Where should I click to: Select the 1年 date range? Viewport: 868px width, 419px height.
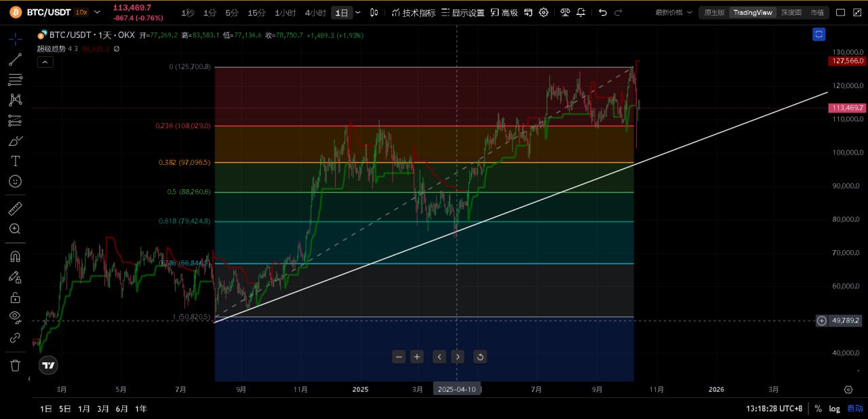(141, 409)
